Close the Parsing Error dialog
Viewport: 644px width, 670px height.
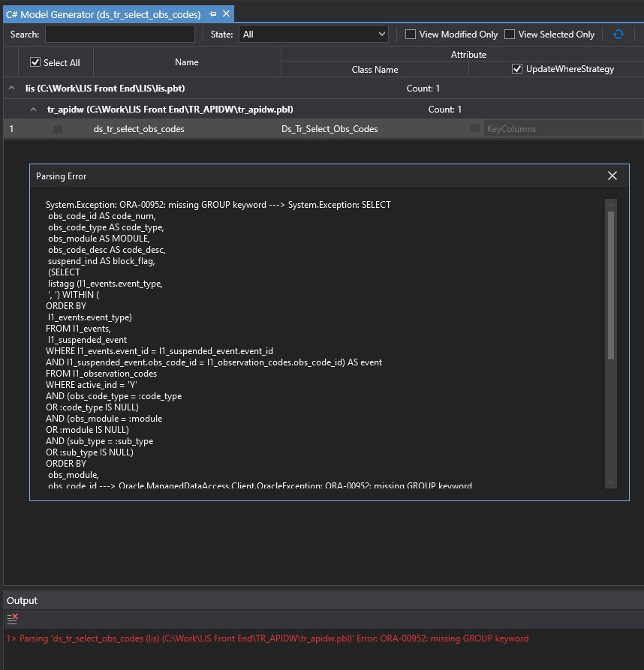point(612,176)
